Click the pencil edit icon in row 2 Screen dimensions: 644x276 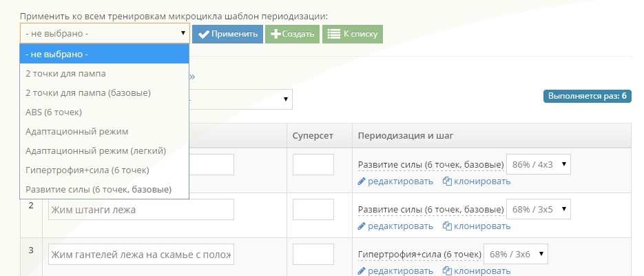pos(362,226)
